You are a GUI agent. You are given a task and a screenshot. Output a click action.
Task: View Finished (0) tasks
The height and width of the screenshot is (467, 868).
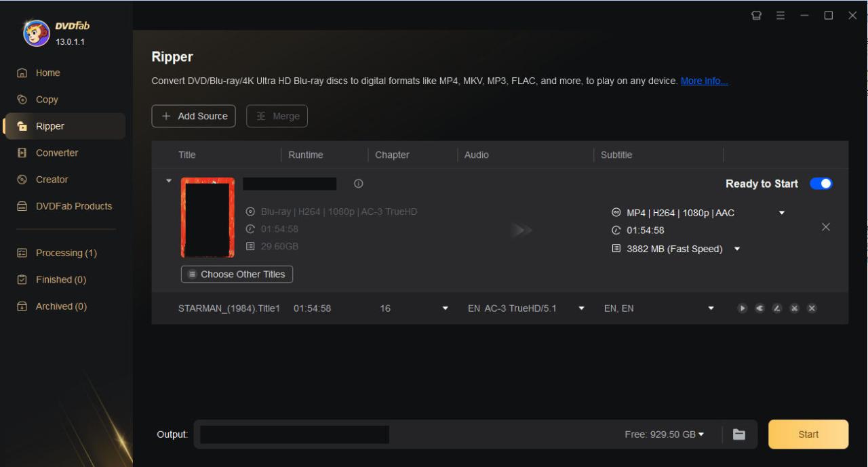[62, 279]
